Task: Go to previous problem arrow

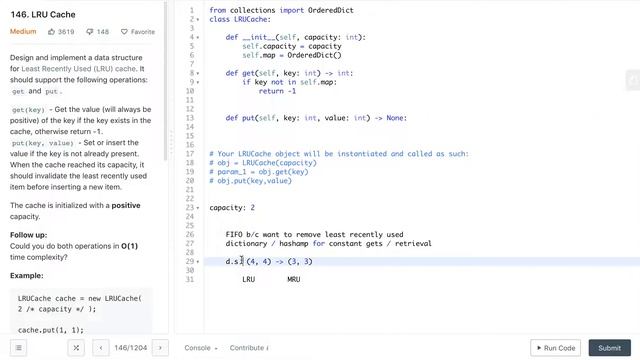Action: 101,348
